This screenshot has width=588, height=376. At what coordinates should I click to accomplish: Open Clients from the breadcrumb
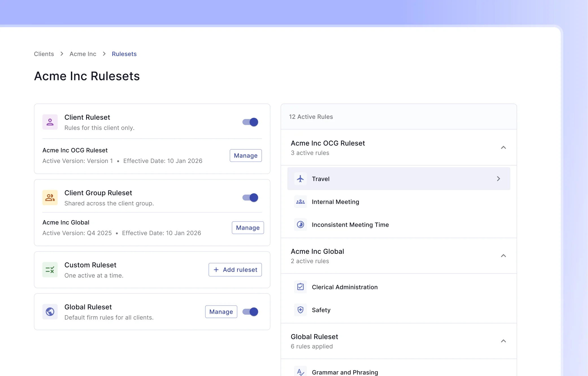[x=44, y=54]
